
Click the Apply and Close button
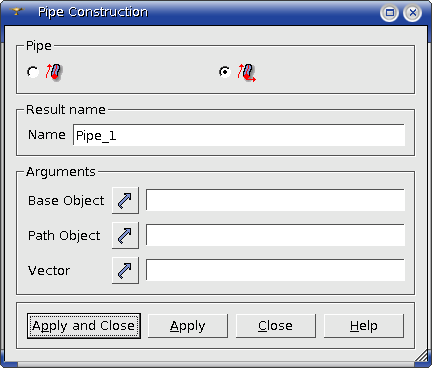[84, 326]
